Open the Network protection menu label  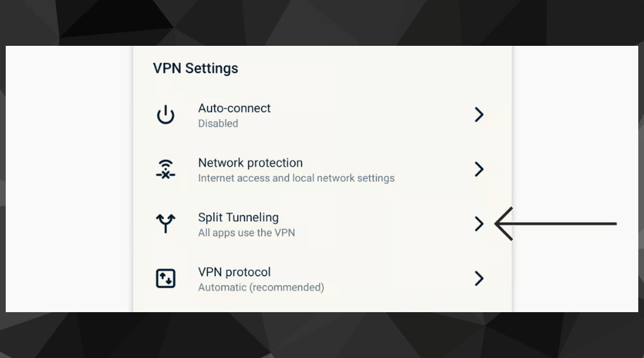pos(250,163)
